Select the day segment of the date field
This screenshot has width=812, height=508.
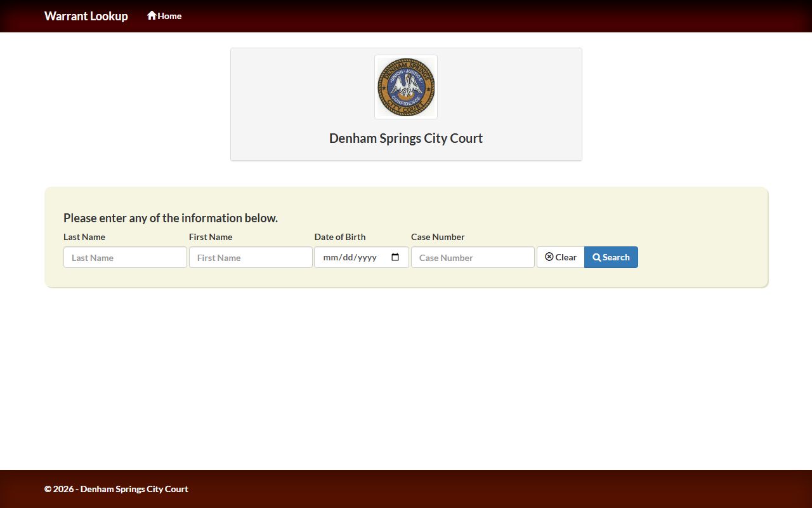[x=348, y=257]
